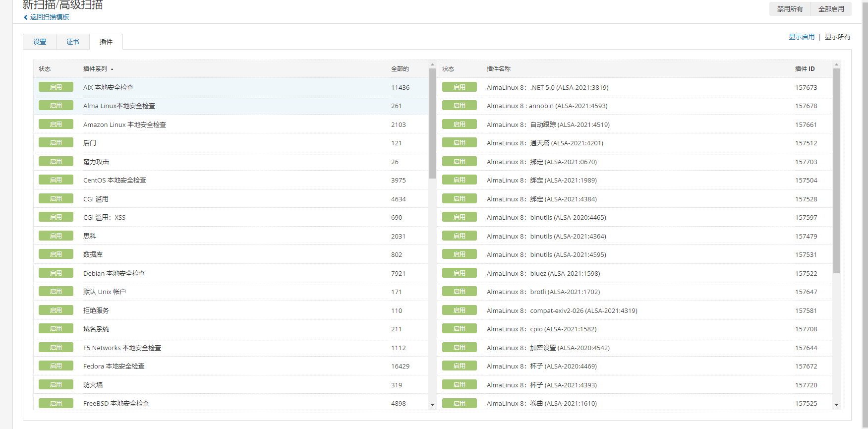Toggle 启用 status for 蛮力攻击 family

(56, 161)
